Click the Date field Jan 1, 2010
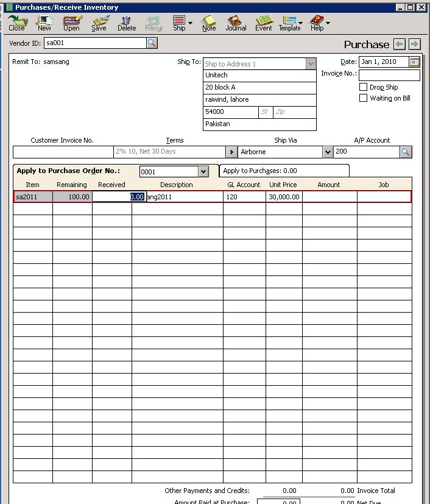Screen dimensions: 430x504 (384, 62)
